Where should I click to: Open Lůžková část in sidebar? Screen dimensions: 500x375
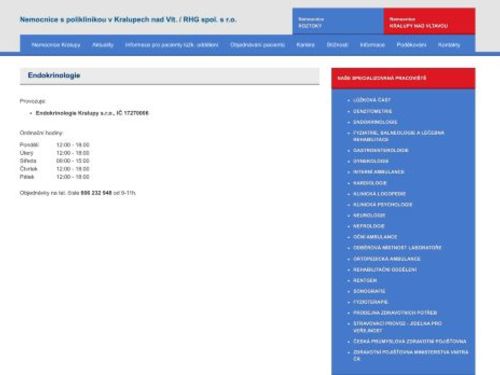[372, 100]
